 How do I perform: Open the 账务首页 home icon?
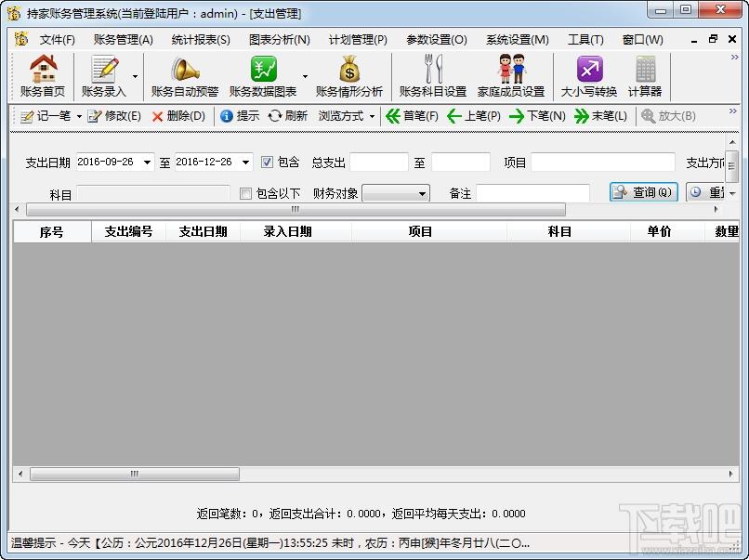point(43,70)
